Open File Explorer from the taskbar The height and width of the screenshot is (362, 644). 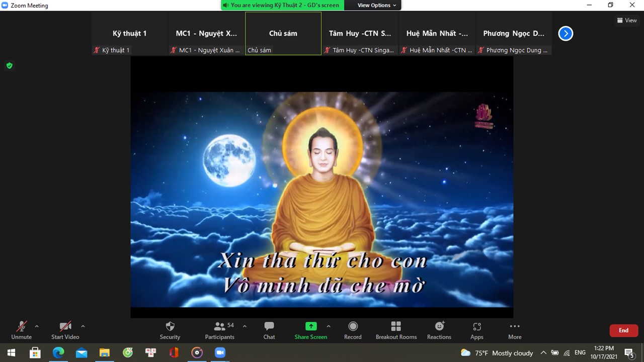104,353
